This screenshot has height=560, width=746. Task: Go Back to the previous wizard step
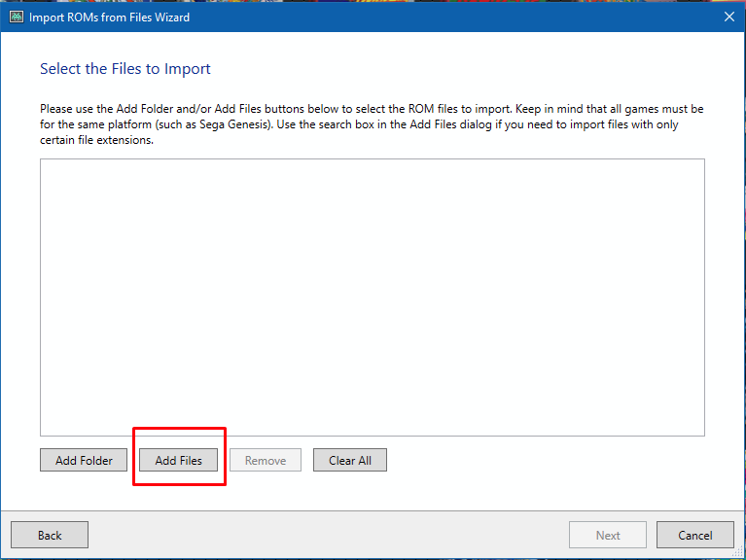[50, 535]
